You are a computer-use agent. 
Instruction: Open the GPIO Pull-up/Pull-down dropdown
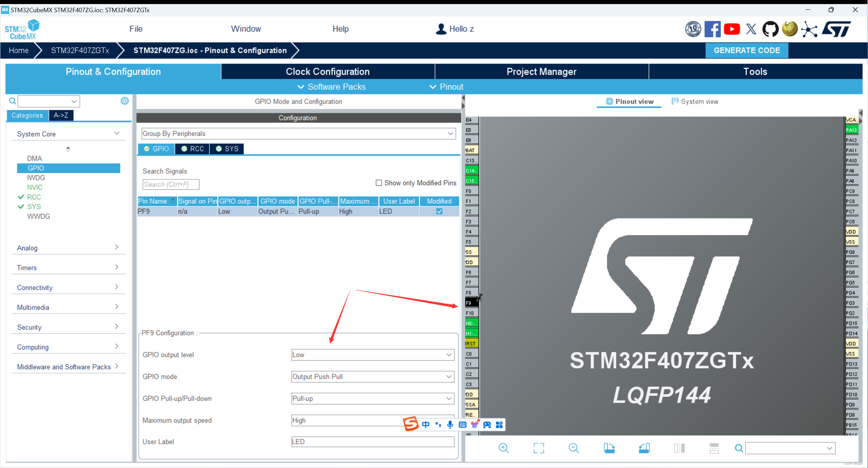point(373,399)
